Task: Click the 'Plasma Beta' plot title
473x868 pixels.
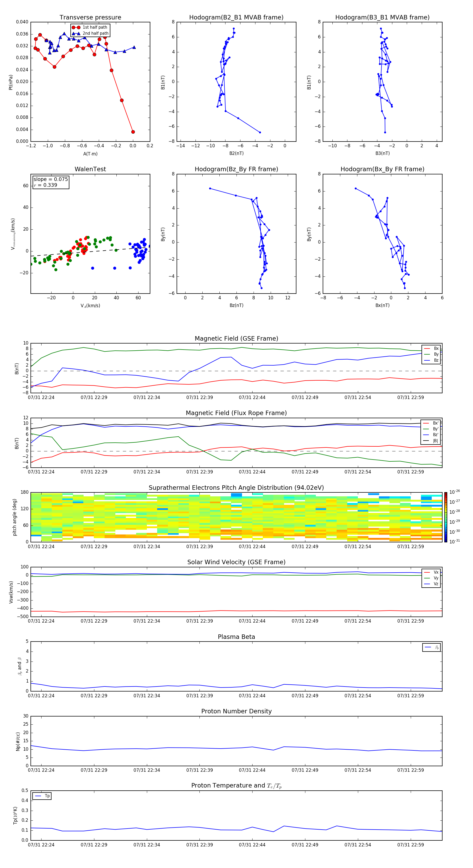Action: [236, 637]
